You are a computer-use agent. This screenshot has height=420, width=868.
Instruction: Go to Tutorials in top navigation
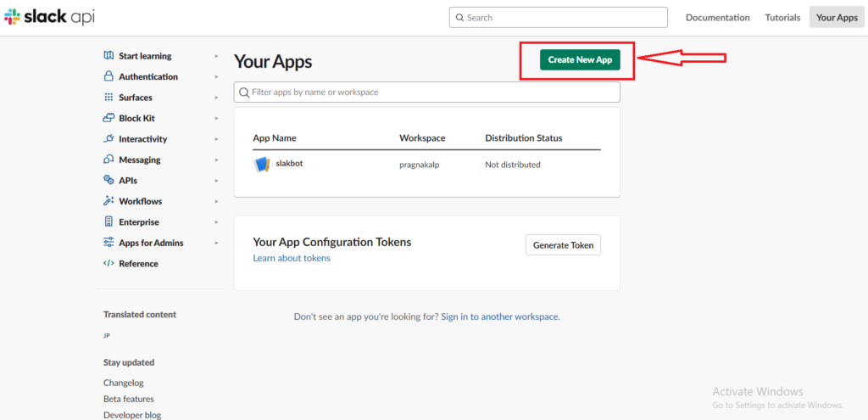782,18
